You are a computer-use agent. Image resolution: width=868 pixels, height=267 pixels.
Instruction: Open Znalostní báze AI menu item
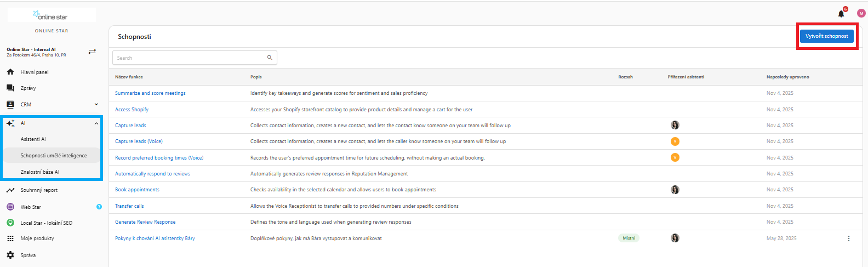[x=40, y=172]
